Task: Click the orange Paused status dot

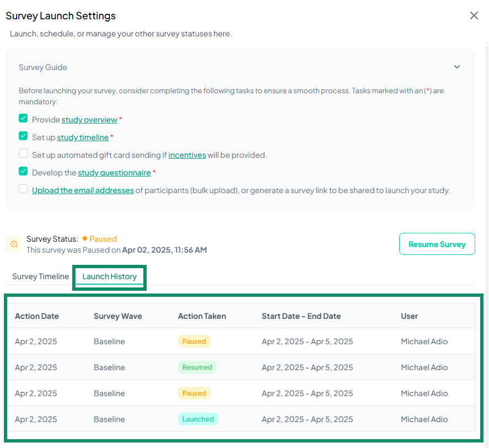Action: [87, 239]
